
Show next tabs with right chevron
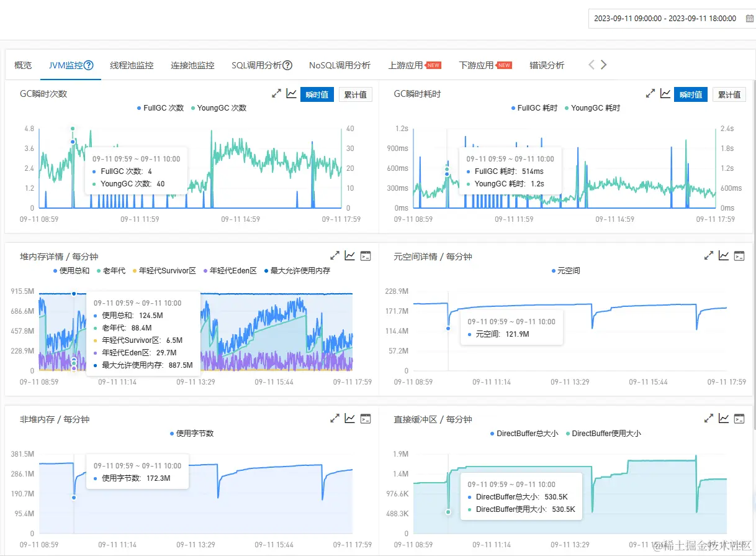pos(603,65)
